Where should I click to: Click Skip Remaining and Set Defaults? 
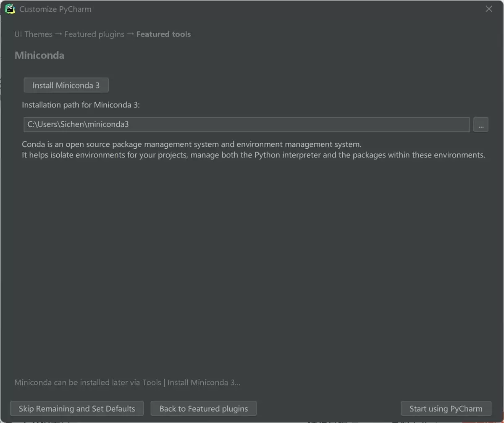[77, 408]
